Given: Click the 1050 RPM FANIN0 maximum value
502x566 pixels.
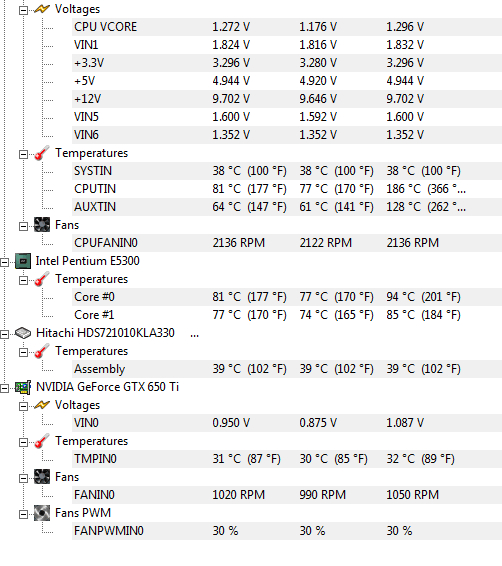Looking at the screenshot, I should point(412,495).
